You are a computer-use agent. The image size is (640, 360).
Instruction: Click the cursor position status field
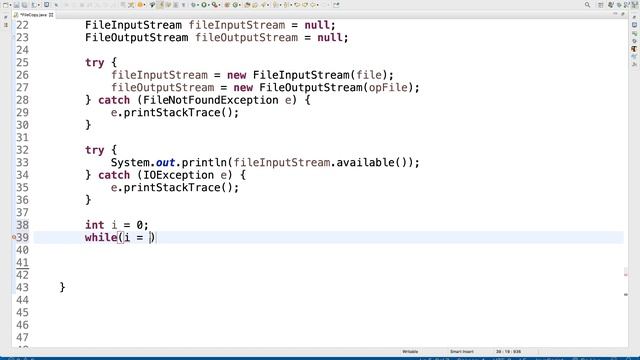coord(508,351)
